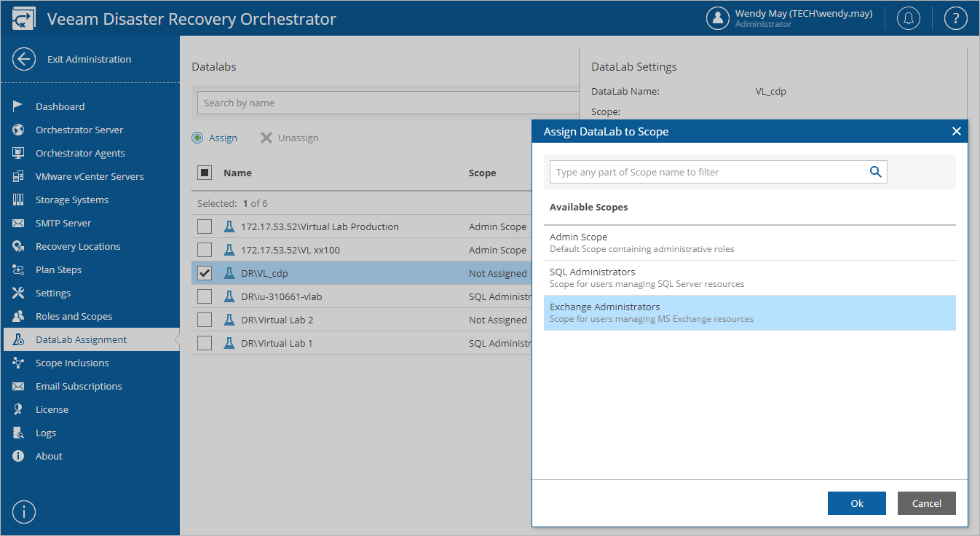The width and height of the screenshot is (980, 536).
Task: Close the Assign DataLab to Scope dialog
Action: pyautogui.click(x=957, y=131)
